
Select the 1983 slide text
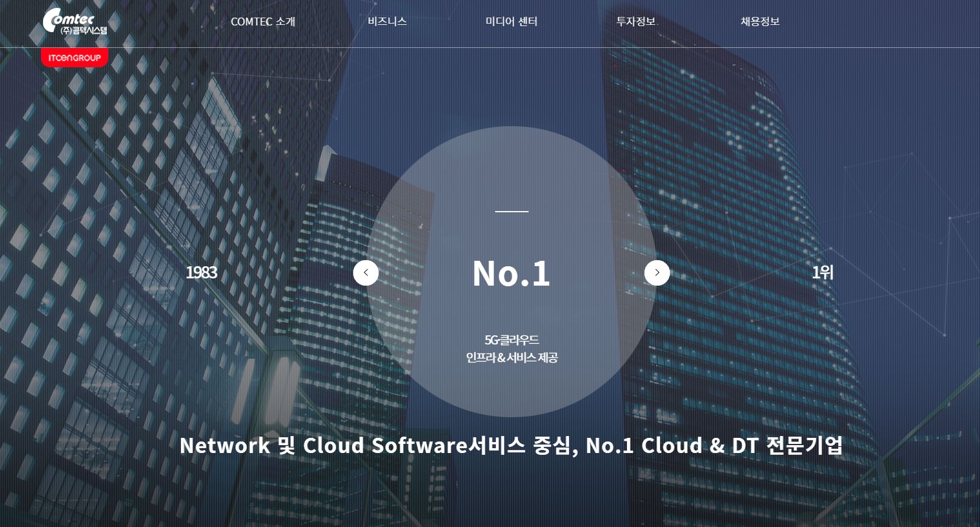(201, 273)
